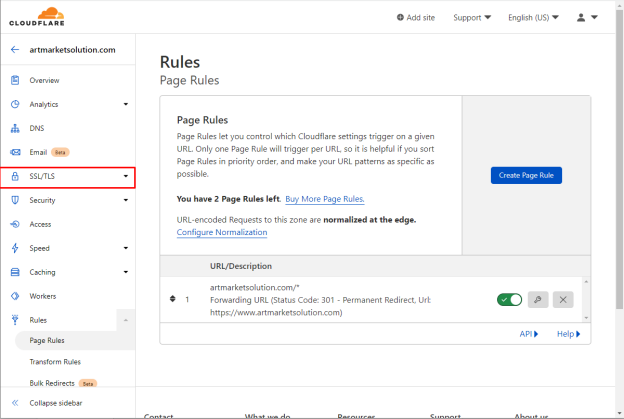Click the Speed lightning bolt icon
This screenshot has width=624, height=419.
tap(15, 248)
